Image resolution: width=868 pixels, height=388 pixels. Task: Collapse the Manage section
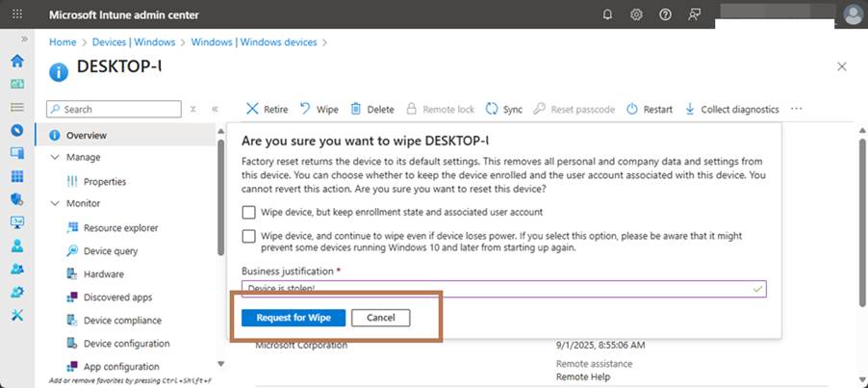point(54,157)
